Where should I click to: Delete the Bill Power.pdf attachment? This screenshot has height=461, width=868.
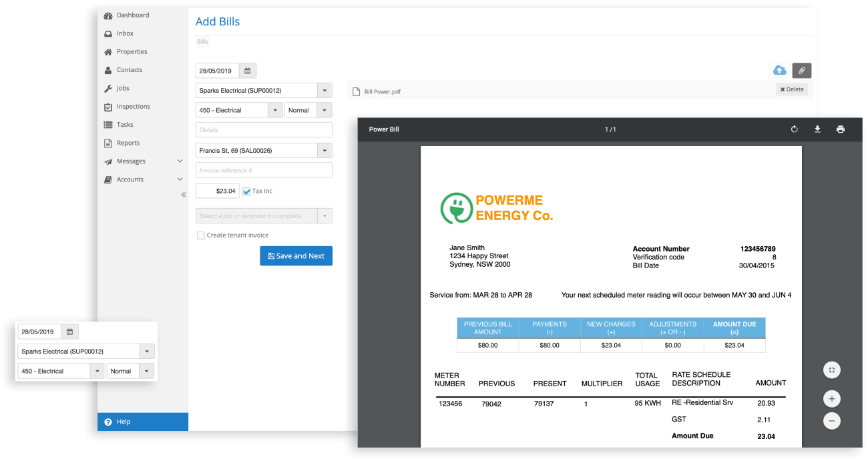click(791, 89)
